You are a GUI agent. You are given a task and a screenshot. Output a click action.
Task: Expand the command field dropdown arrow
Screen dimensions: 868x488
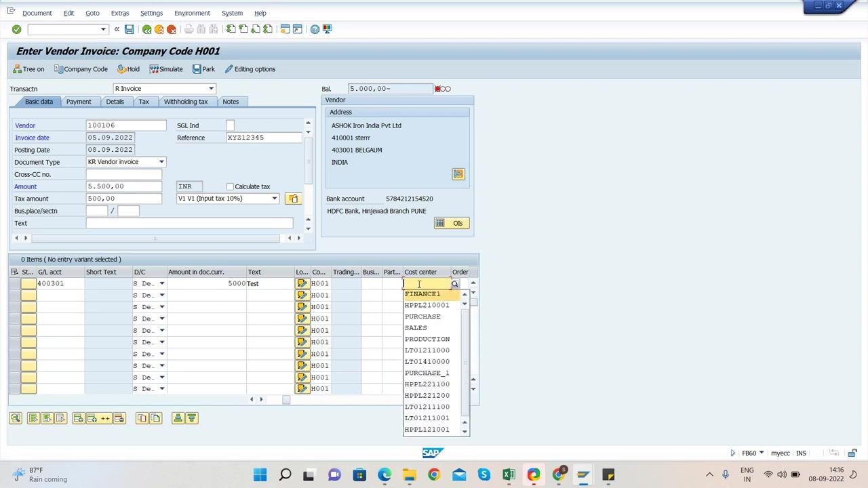(103, 29)
